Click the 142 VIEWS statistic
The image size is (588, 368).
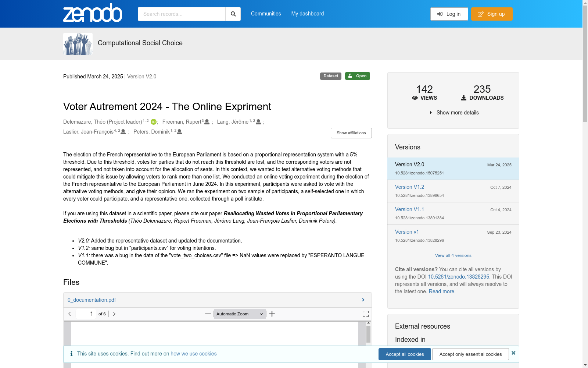tap(424, 92)
